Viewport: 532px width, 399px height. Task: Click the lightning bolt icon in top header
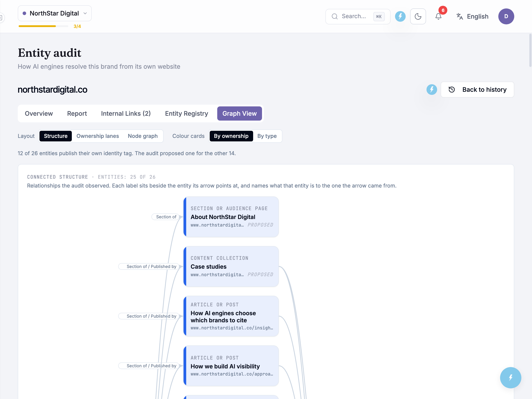point(400,16)
